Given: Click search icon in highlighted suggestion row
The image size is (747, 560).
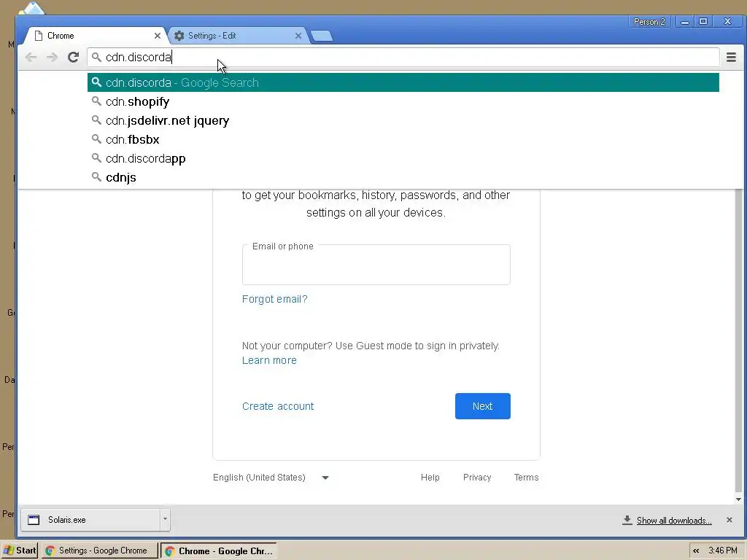Looking at the screenshot, I should pos(97,82).
